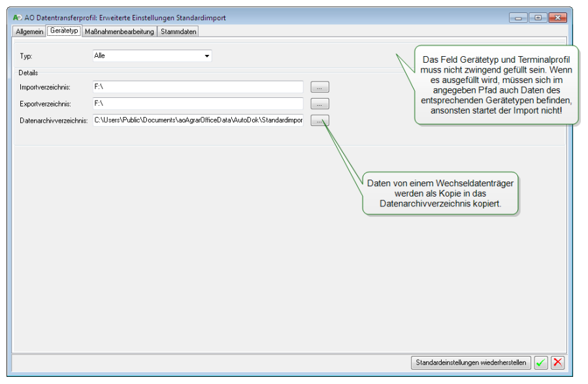
Task: Select the Datenarchivverzeichnis path field
Action: coord(198,120)
